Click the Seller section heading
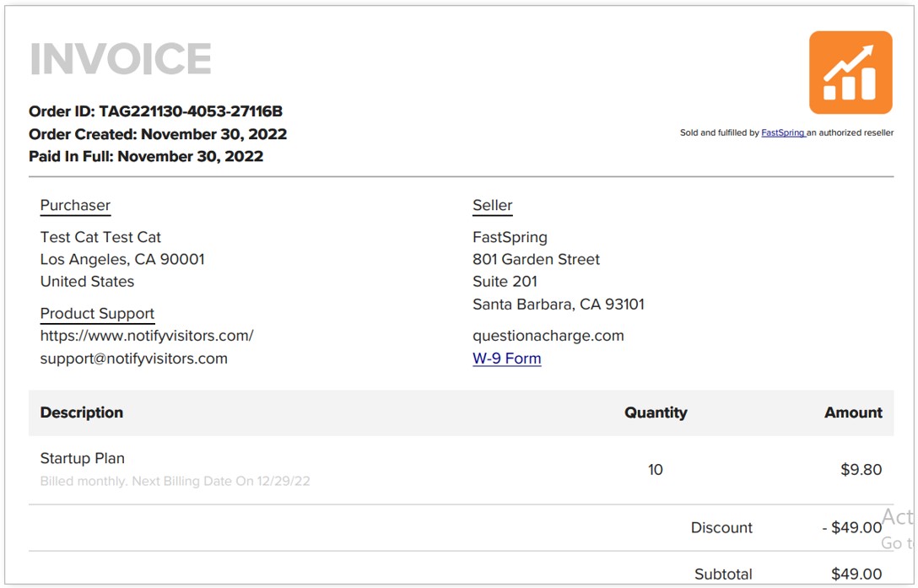 (x=493, y=206)
